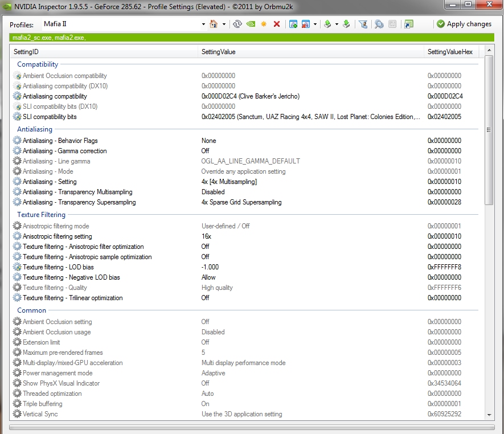Click the -1.000 LOD bias value
This screenshot has height=434, width=504.
click(x=210, y=268)
